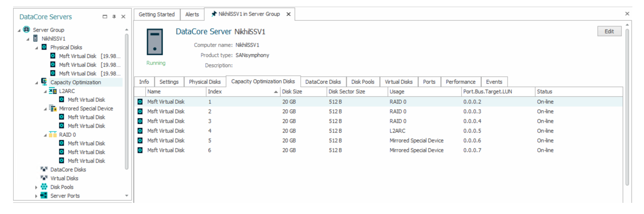644x214 pixels.
Task: Open the Settings tab
Action: [x=169, y=82]
